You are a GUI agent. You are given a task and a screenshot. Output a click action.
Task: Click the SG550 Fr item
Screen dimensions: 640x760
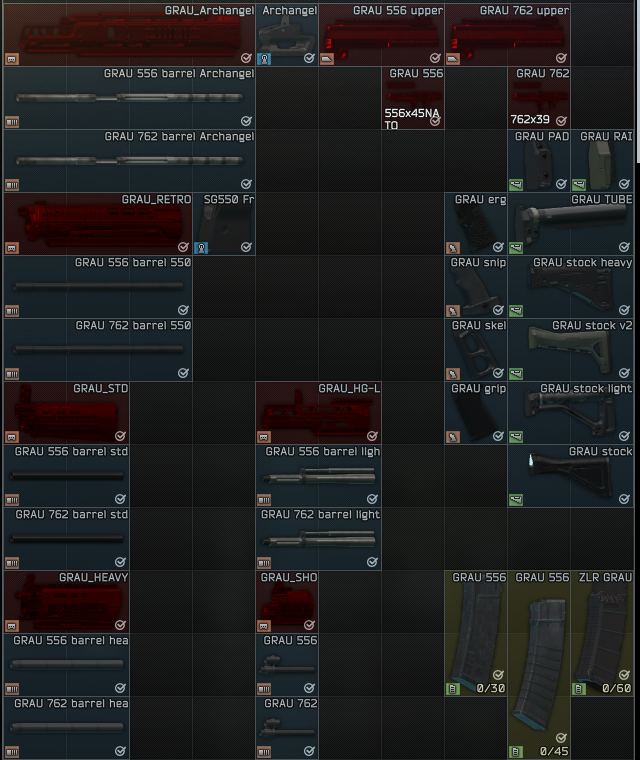tap(224, 224)
